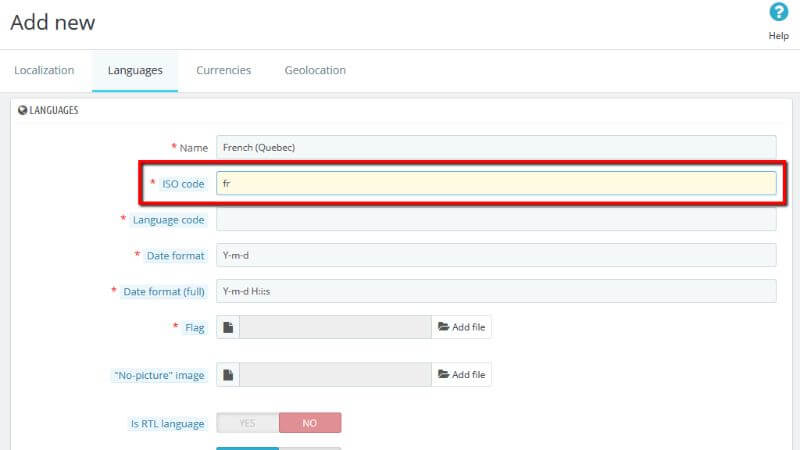Set Is RTL language to NO
This screenshot has width=800, height=450.
click(310, 423)
